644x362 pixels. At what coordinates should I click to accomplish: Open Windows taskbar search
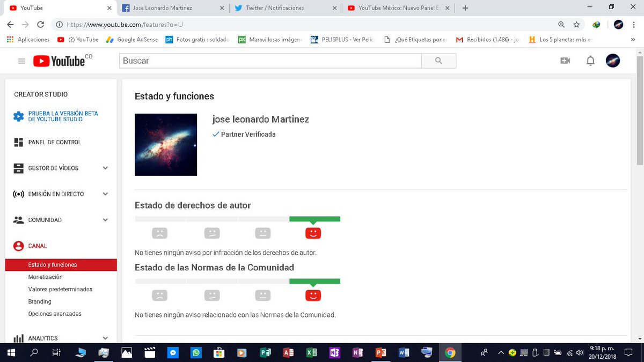tap(34, 352)
